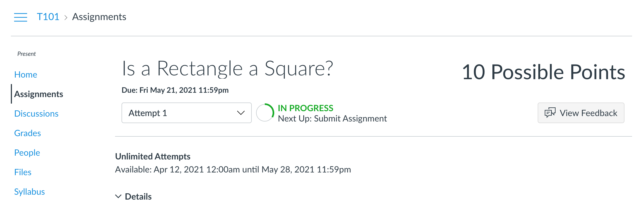Viewport: 644px width, 205px height.
Task: Click the T101 course breadcrumb link
Action: tap(48, 17)
